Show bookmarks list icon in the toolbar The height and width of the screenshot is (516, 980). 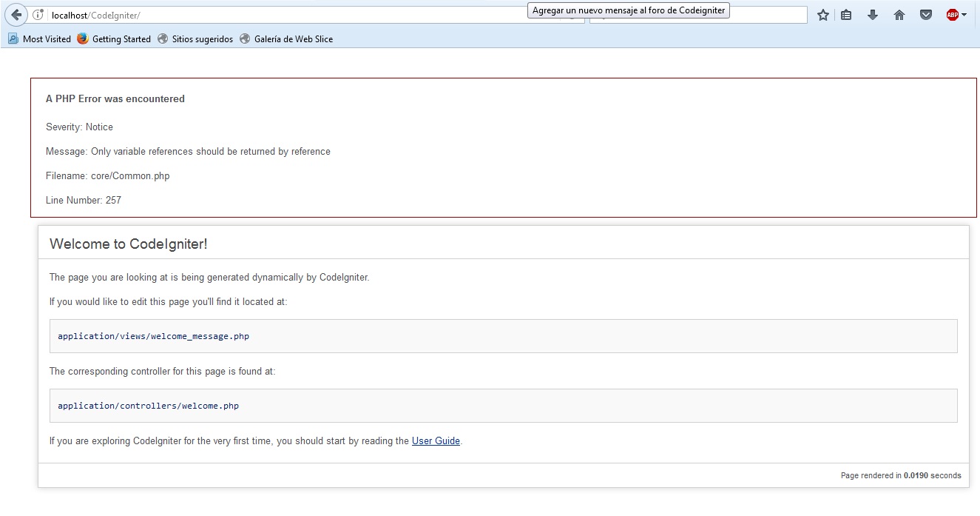[x=847, y=15]
